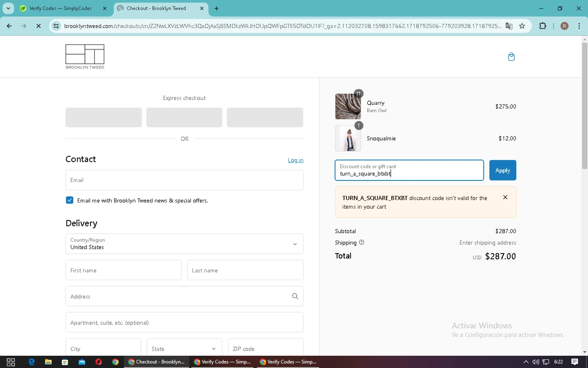Open Chrome profile avatar
The image size is (588, 368).
tap(564, 26)
